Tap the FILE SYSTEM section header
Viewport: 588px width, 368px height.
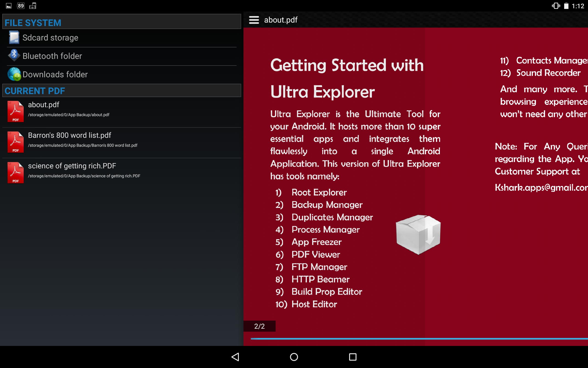[x=122, y=22]
